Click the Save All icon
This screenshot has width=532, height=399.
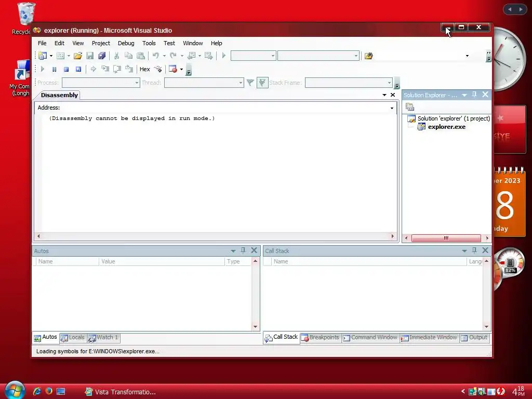pos(102,56)
